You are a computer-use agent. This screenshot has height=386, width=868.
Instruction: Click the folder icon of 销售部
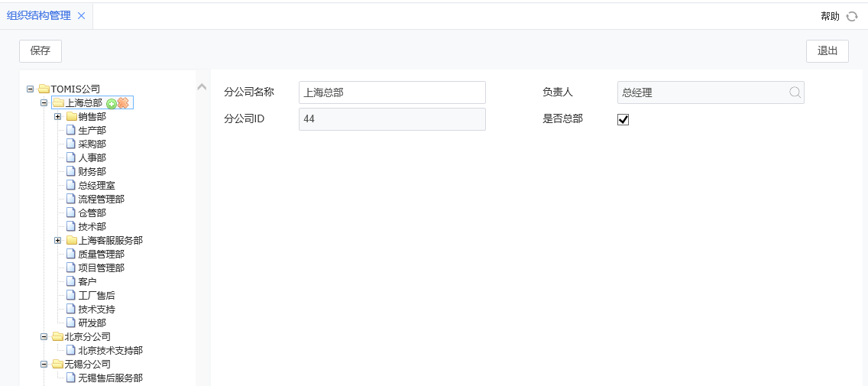pyautogui.click(x=71, y=116)
